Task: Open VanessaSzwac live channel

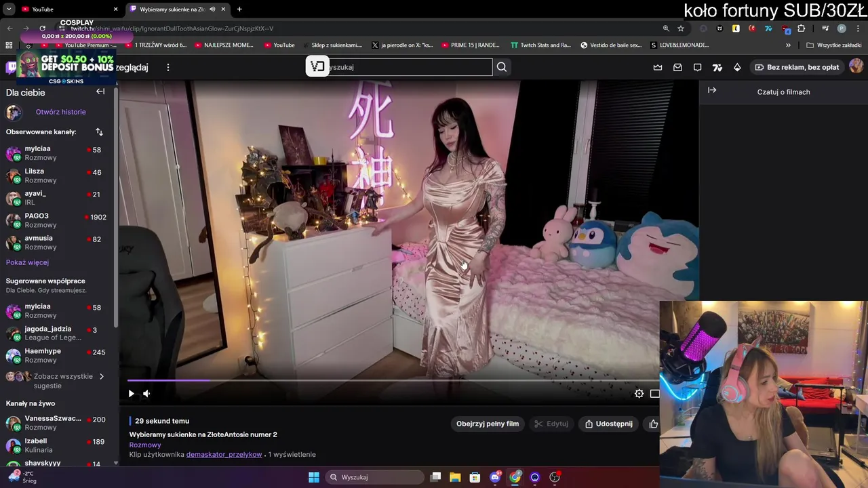Action: pyautogui.click(x=58, y=422)
